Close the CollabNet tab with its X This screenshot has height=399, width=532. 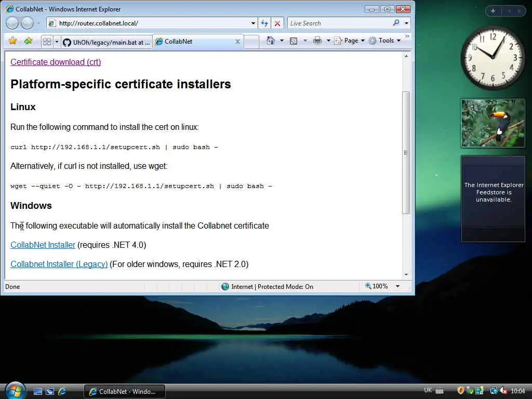(x=237, y=42)
